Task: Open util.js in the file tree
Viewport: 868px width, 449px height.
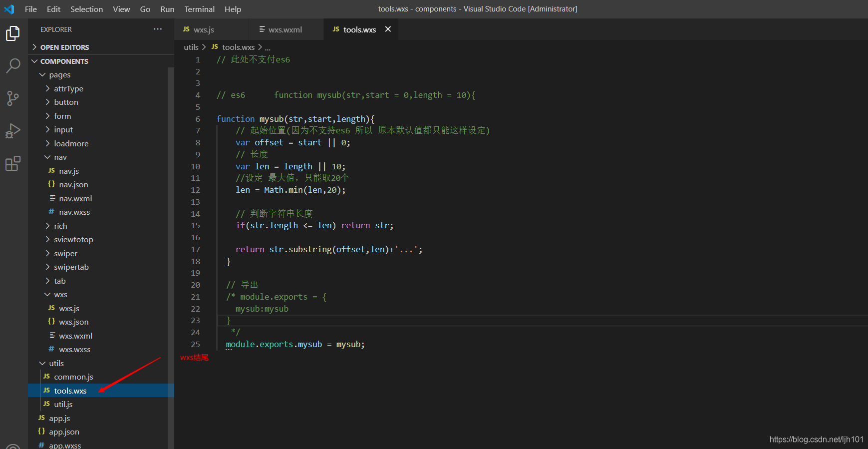Action: pos(101,404)
